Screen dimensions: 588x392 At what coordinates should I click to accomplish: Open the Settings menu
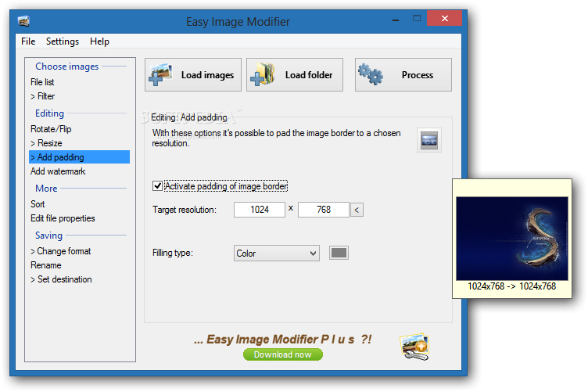(x=63, y=41)
